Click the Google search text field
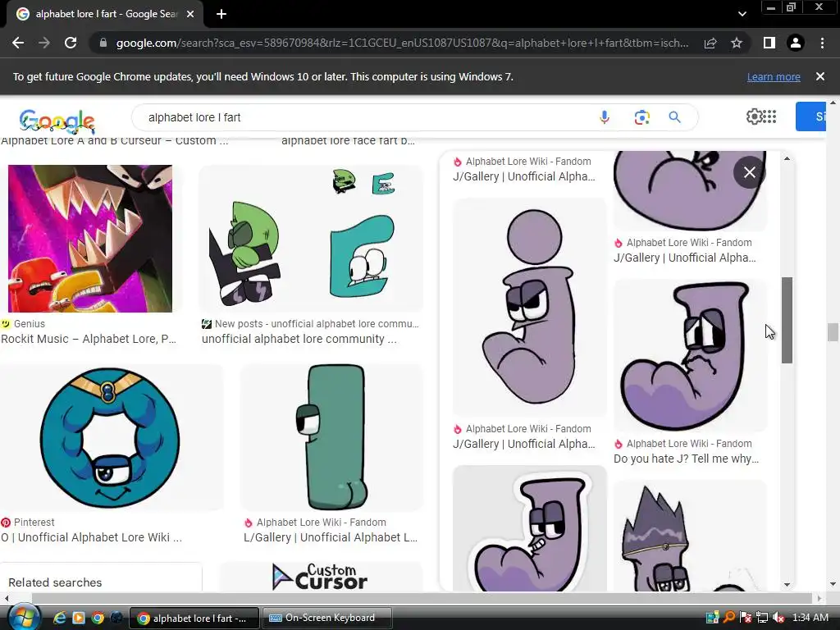Viewport: 840px width, 630px height. pos(364,117)
